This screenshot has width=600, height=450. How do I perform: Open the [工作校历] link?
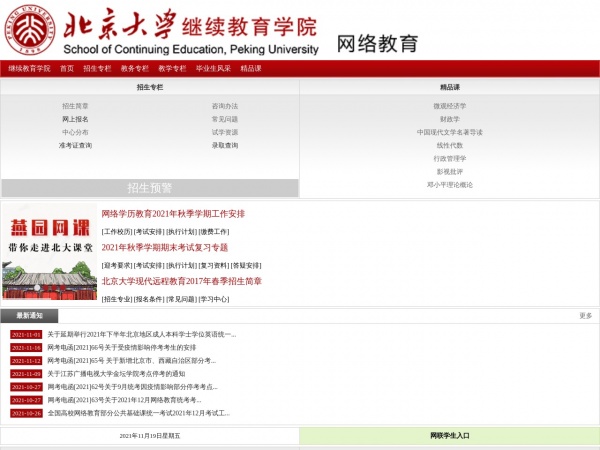pyautogui.click(x=117, y=232)
